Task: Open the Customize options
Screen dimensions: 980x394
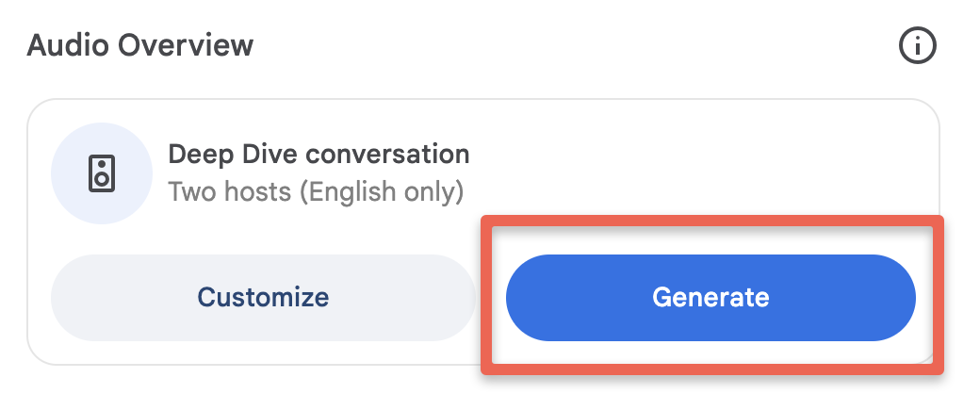Action: pos(263,298)
